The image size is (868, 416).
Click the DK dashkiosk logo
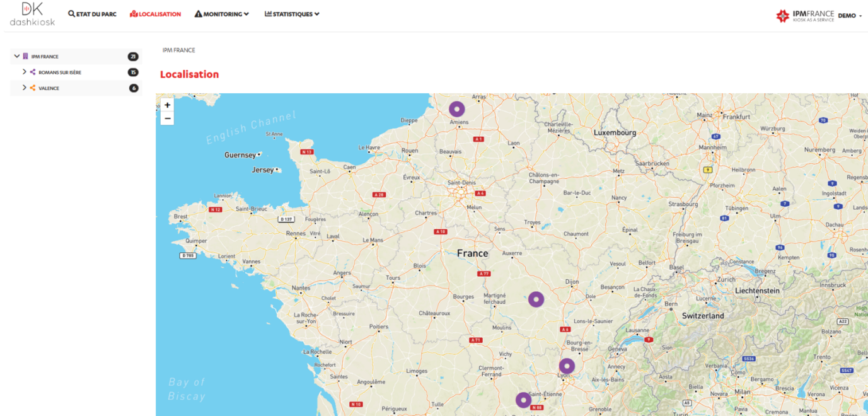pos(31,14)
